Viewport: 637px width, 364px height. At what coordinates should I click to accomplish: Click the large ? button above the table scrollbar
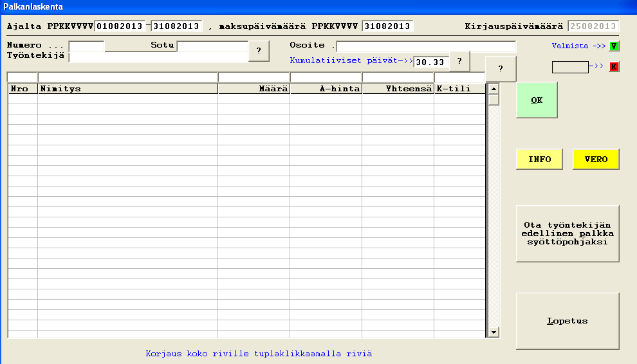point(501,69)
